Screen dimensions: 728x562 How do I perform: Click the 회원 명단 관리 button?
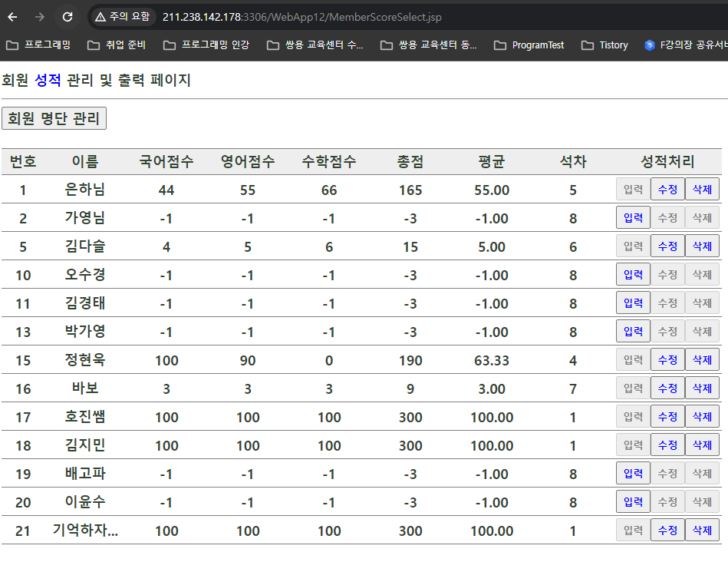(x=54, y=118)
